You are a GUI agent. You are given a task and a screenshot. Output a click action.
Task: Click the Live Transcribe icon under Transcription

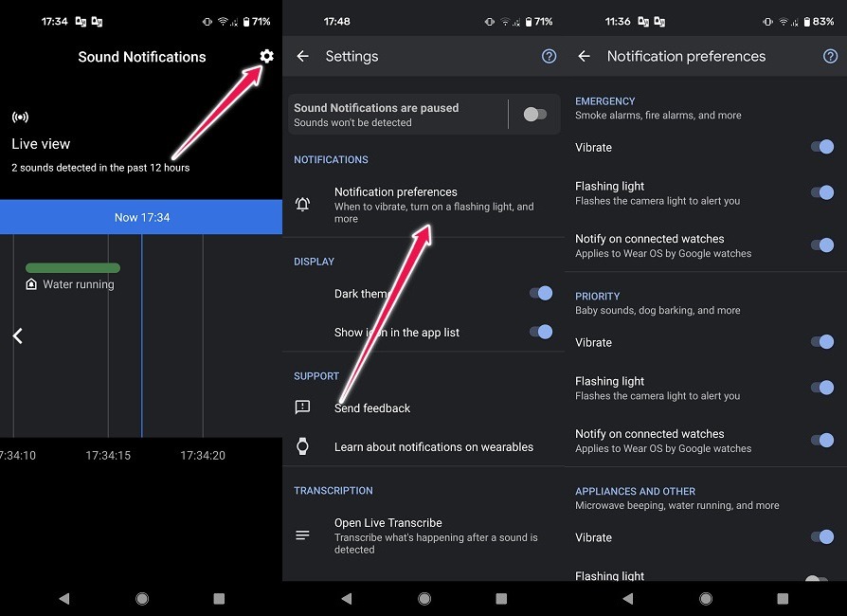[x=302, y=534]
